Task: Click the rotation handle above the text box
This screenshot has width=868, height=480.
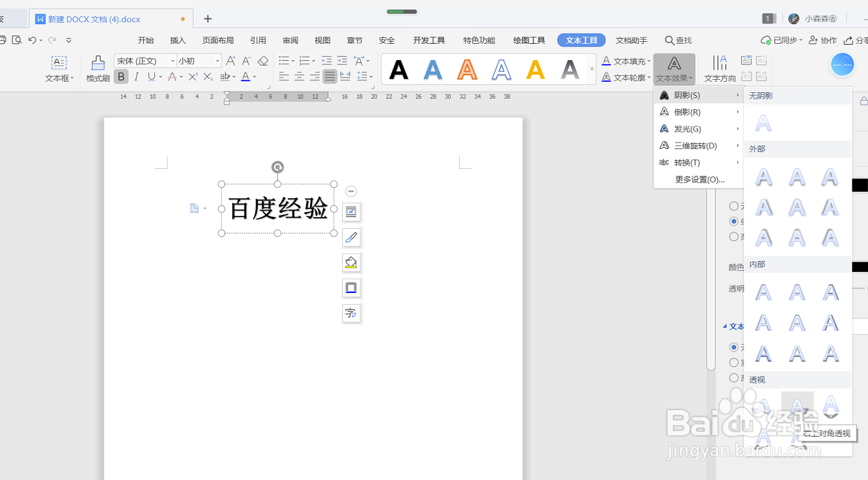Action: [277, 167]
